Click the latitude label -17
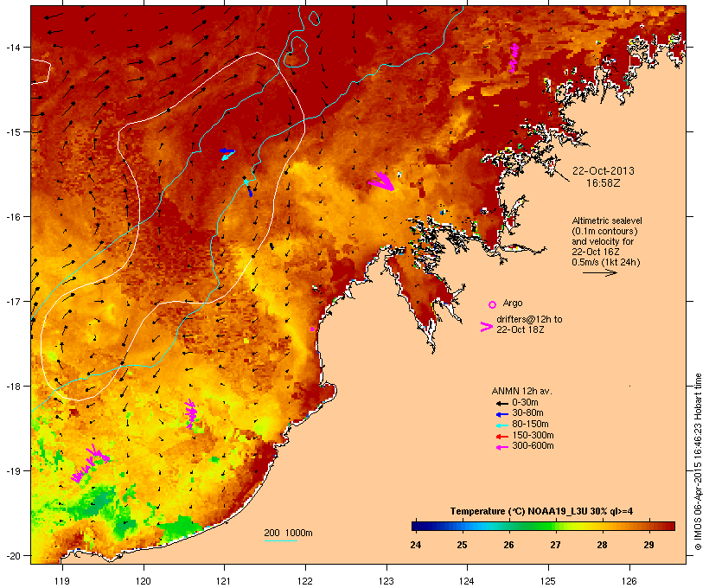 [x=12, y=301]
